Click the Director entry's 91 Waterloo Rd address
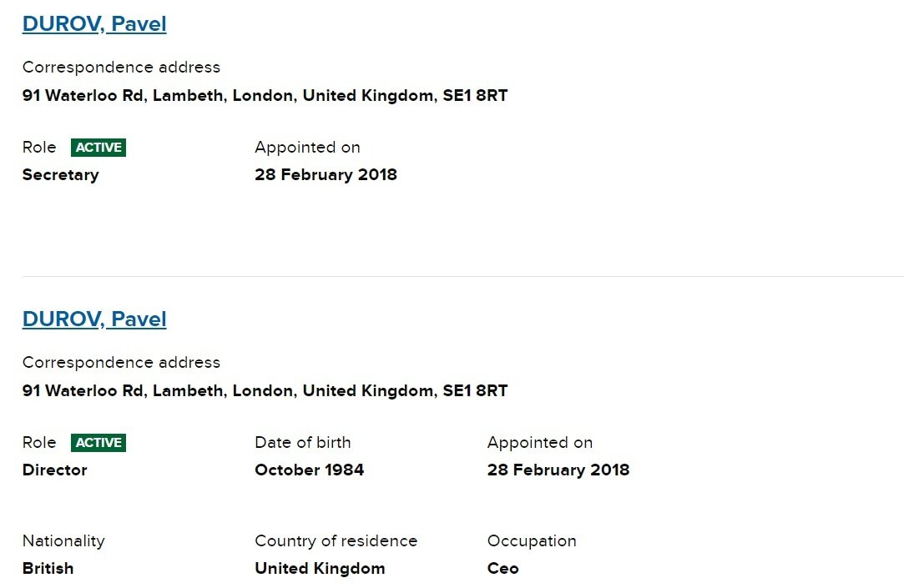 click(265, 391)
